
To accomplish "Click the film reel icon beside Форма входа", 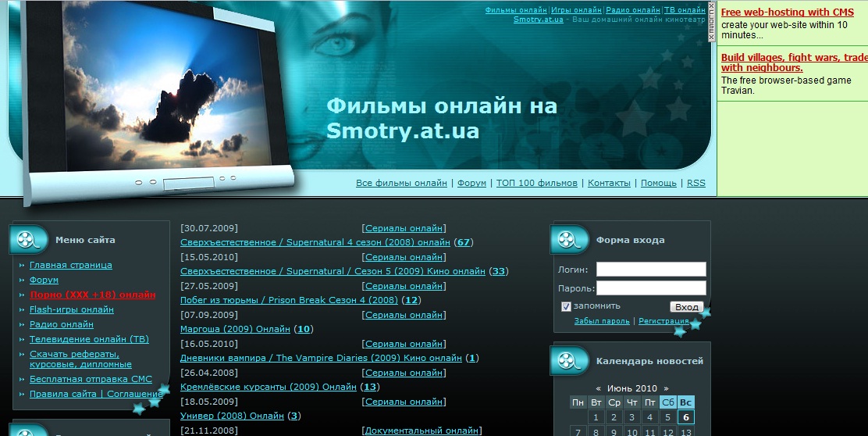I will click(570, 239).
